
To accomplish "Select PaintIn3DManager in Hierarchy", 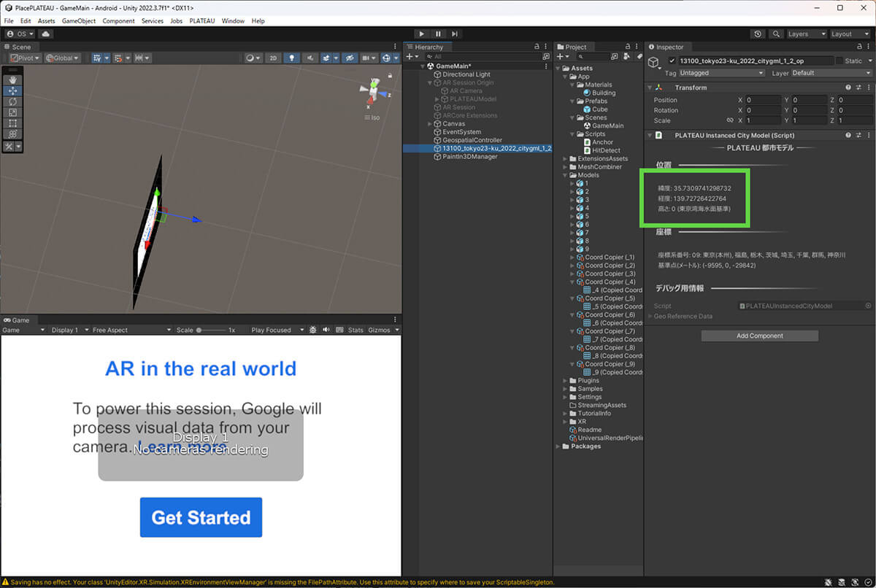I will coord(469,156).
